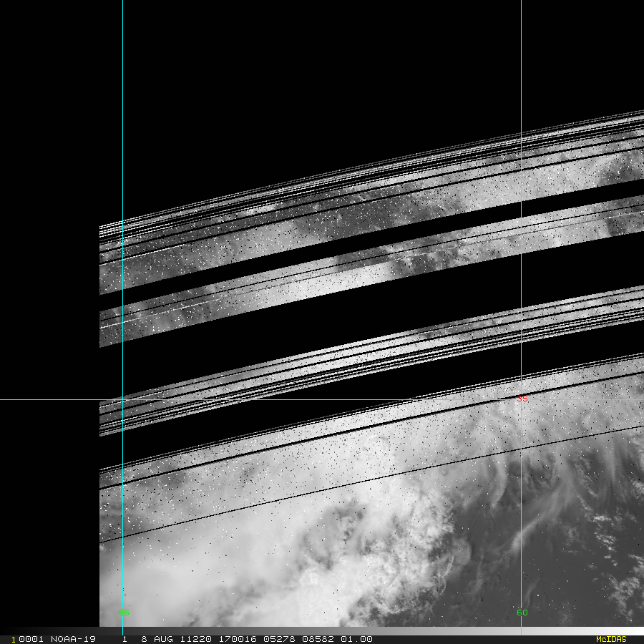
Task: Select the 170016 time stamp
Action: (225, 639)
